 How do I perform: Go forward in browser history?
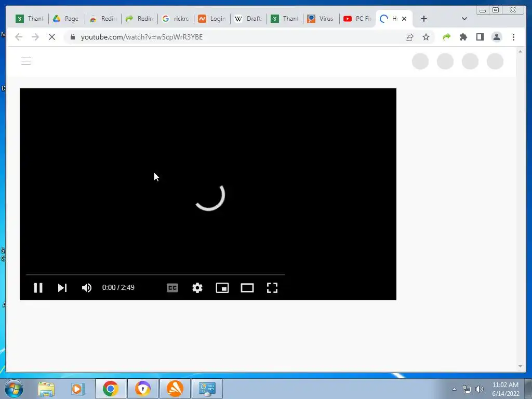[x=35, y=37]
